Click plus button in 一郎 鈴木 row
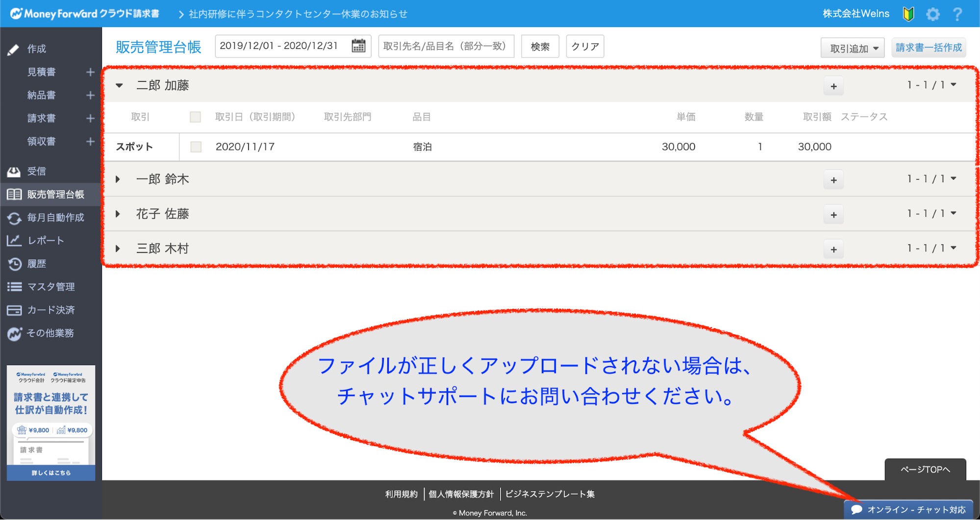Screen dimensions: 980x520 833,180
